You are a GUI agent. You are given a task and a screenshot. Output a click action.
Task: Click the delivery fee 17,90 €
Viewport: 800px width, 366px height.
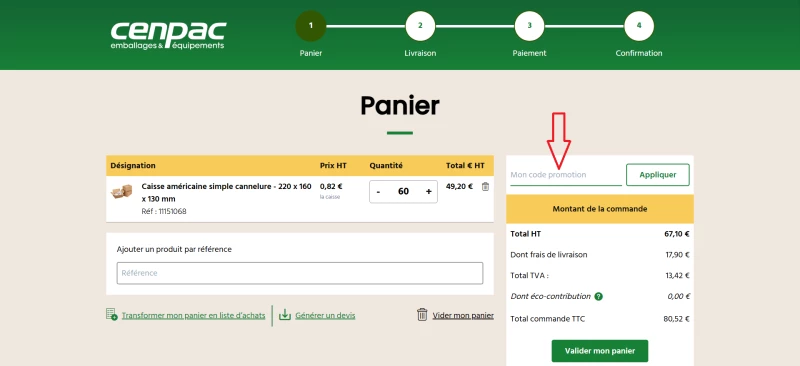[x=678, y=255]
